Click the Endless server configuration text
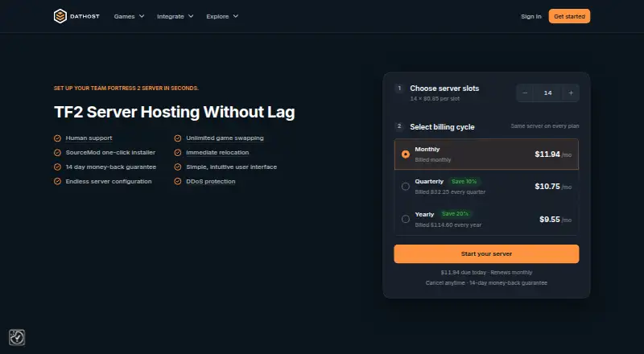 coord(109,181)
